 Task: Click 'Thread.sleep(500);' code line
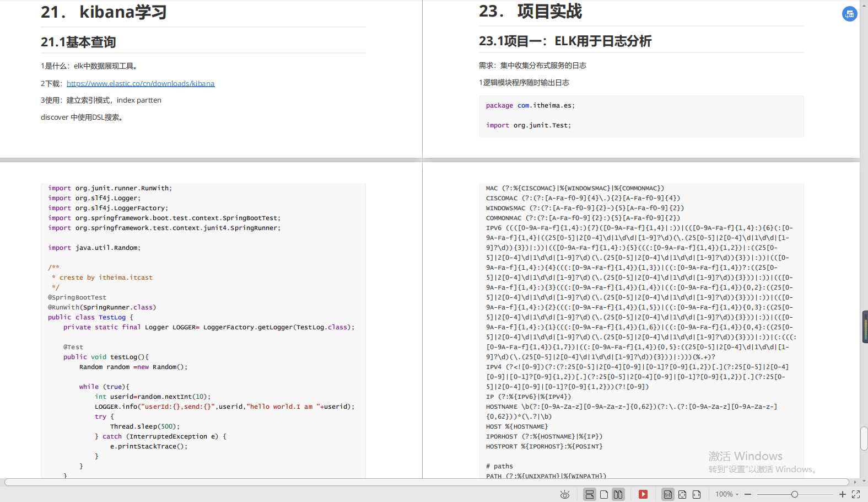pyautogui.click(x=145, y=426)
